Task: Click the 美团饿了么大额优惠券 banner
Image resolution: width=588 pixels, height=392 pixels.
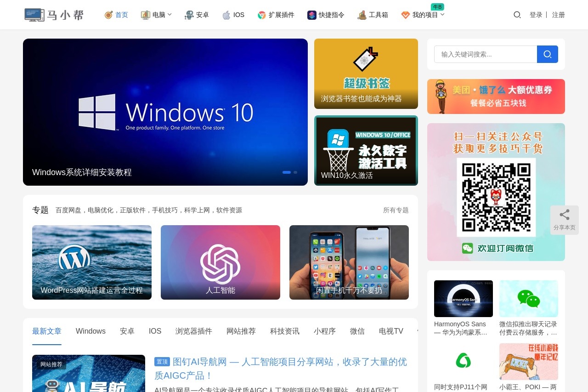Action: (x=496, y=97)
